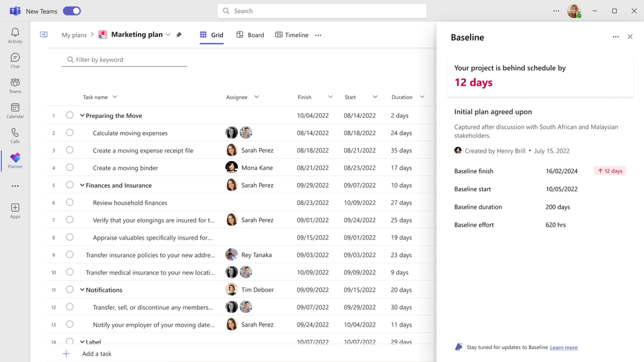This screenshot has height=362, width=644.
Task: Mark 'Create a moving binder' task complete
Action: point(70,167)
